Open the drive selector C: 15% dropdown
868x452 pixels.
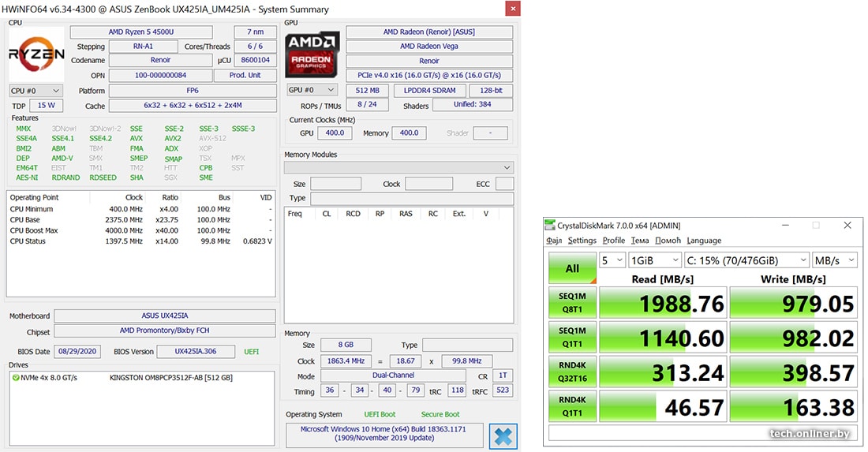(746, 260)
